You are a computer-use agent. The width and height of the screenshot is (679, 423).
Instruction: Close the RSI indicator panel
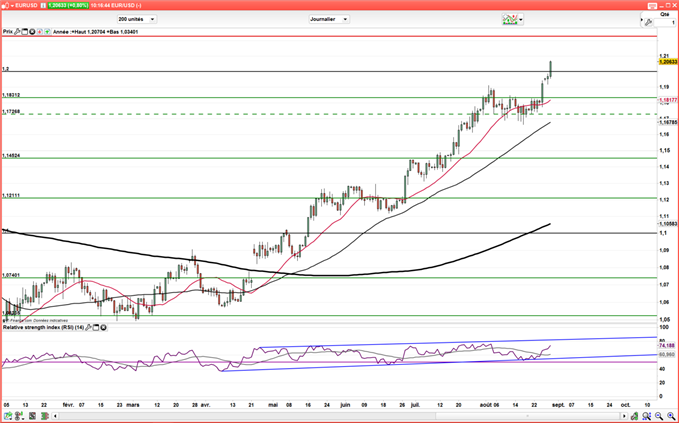point(103,328)
